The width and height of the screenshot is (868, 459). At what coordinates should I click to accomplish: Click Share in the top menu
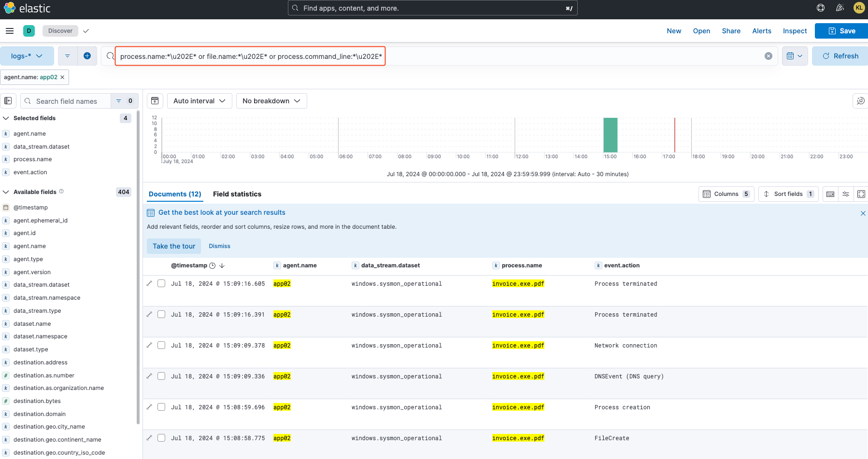pos(731,31)
